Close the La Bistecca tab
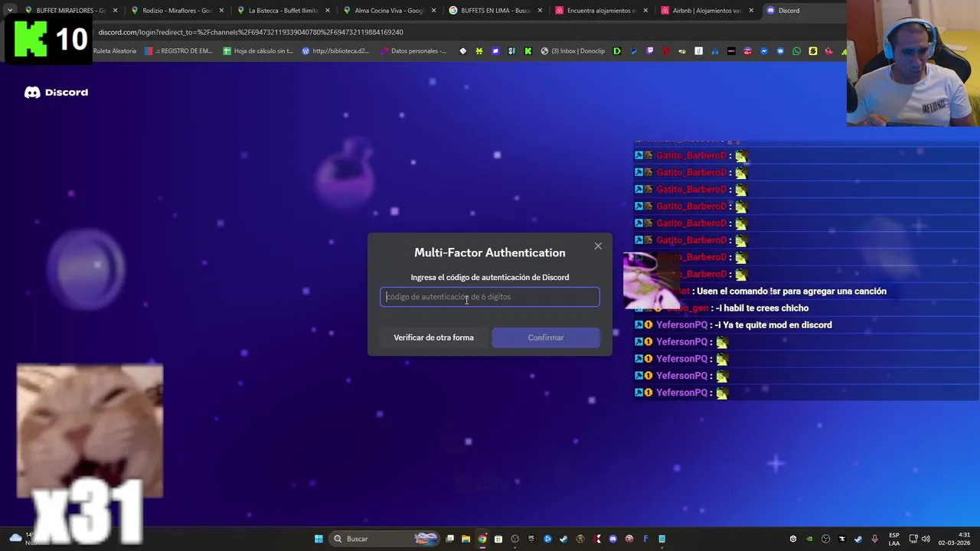 tap(328, 11)
